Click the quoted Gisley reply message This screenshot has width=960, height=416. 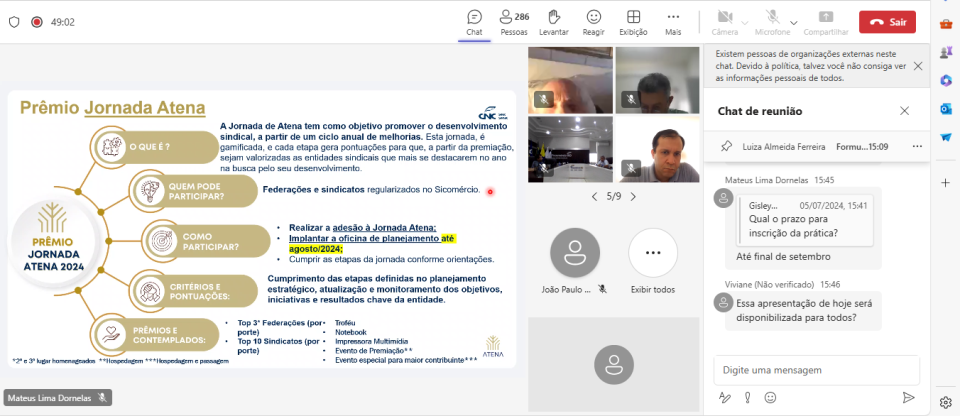click(x=806, y=220)
